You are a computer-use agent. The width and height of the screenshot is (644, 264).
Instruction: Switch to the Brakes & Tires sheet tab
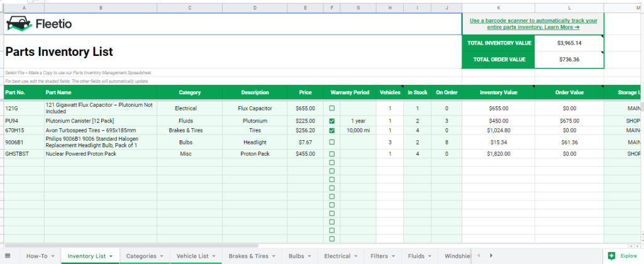248,256
